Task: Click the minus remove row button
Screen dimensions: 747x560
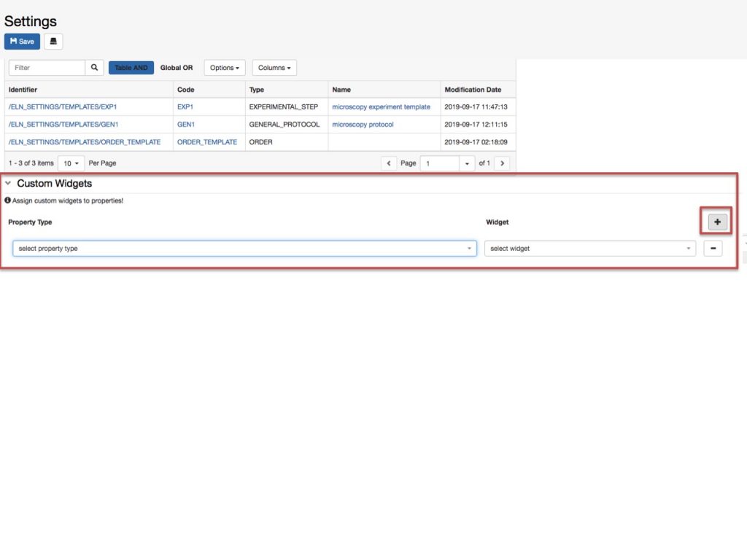Action: (713, 249)
